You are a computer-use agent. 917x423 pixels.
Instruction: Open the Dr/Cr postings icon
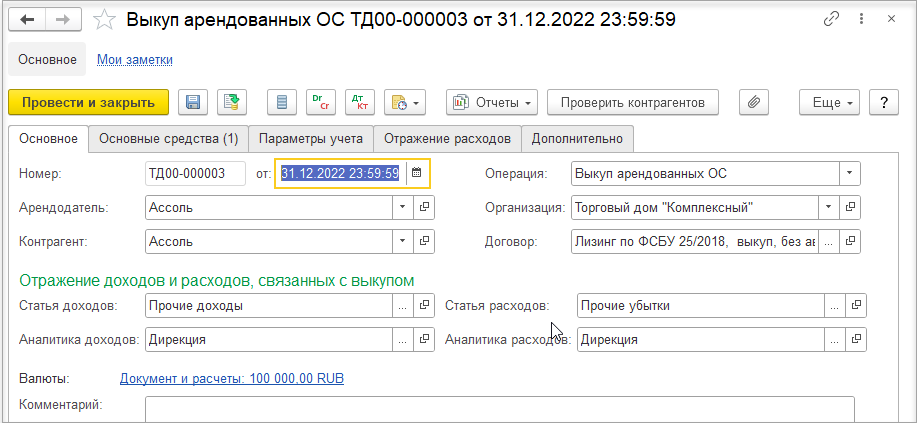[321, 102]
